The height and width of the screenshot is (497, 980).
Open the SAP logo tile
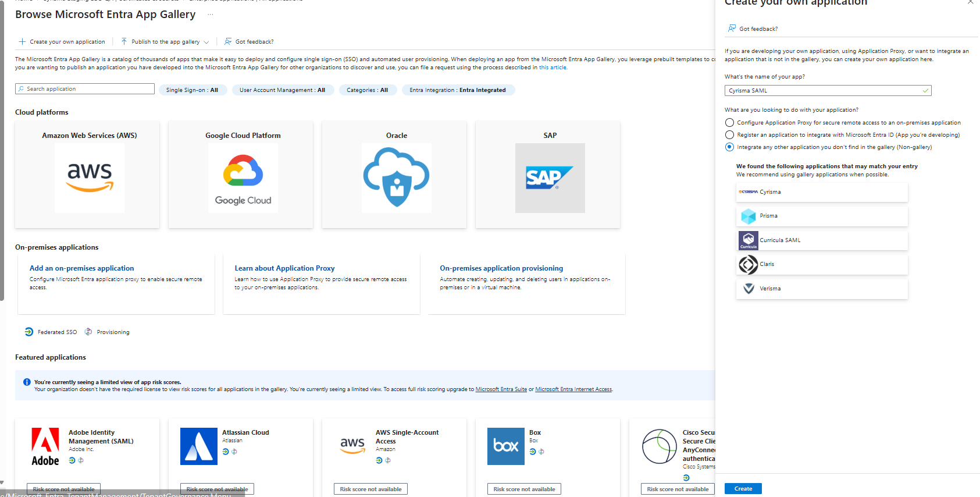coord(550,177)
